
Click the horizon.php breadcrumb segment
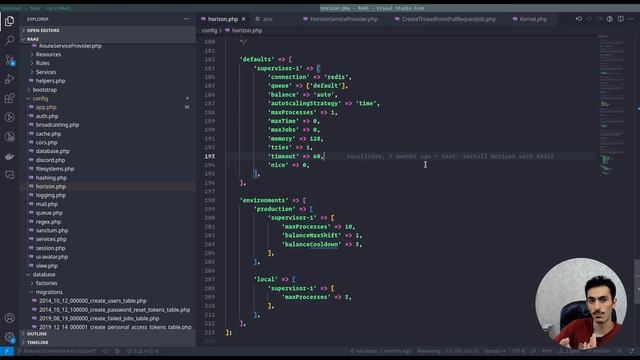(247, 31)
